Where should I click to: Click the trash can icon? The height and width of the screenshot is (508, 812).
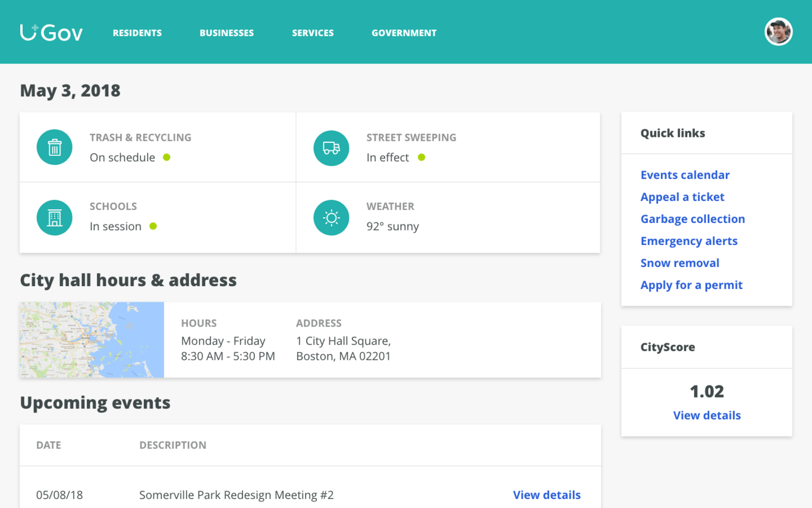[x=55, y=148]
